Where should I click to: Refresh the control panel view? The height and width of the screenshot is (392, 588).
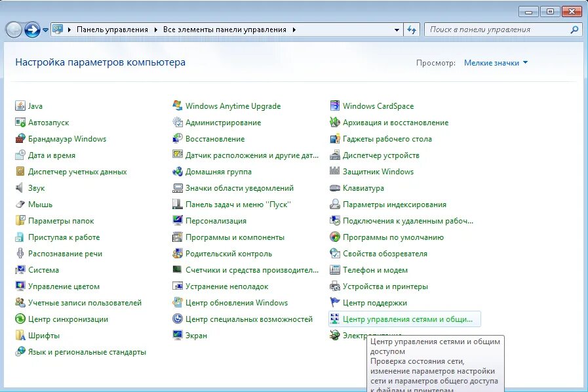point(412,29)
